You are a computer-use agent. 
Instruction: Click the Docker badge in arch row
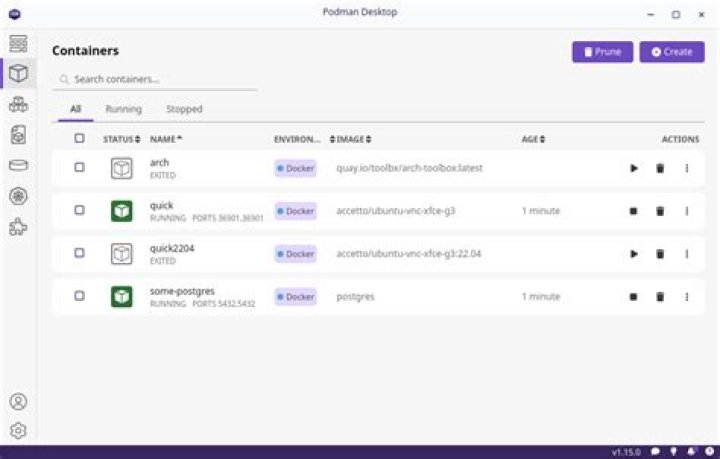296,168
